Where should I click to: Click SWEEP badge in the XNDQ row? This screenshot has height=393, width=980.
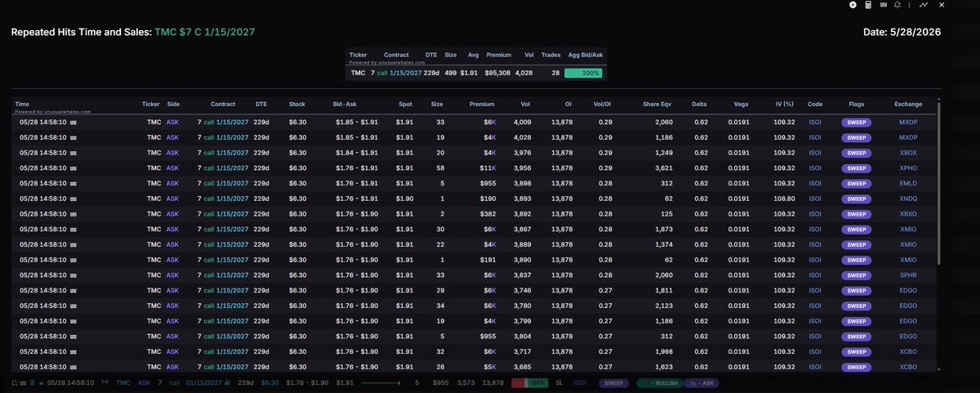(857, 198)
